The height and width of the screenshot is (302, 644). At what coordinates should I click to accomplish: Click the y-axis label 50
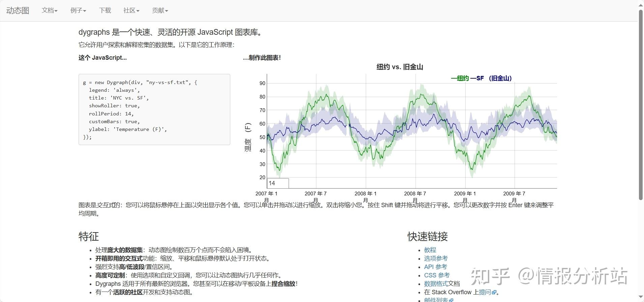click(262, 137)
